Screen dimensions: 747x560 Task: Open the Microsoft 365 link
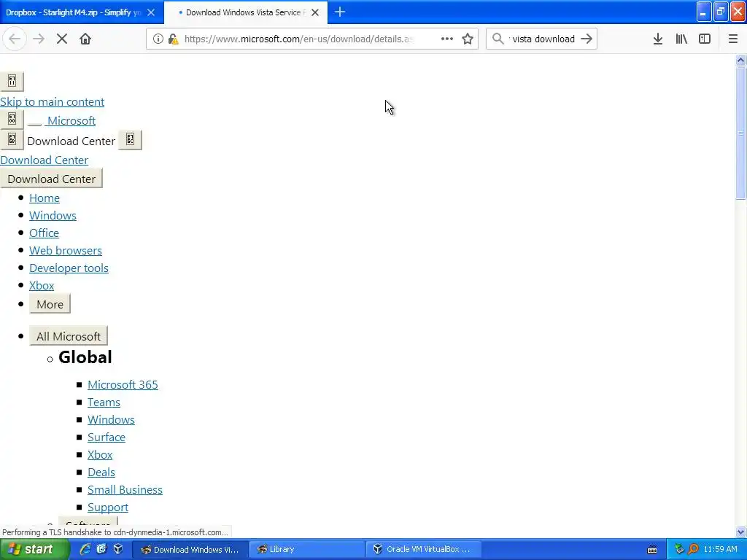[123, 385]
